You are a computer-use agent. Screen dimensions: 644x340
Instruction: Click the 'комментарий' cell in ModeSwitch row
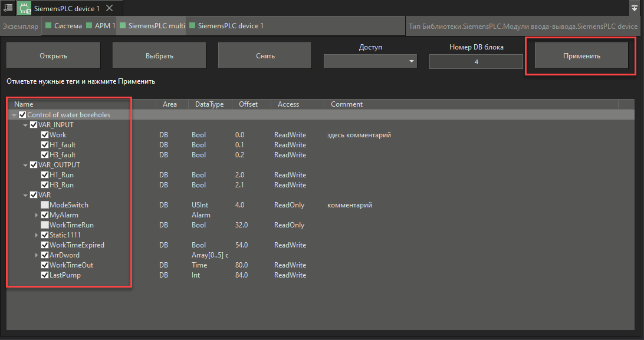coord(350,204)
